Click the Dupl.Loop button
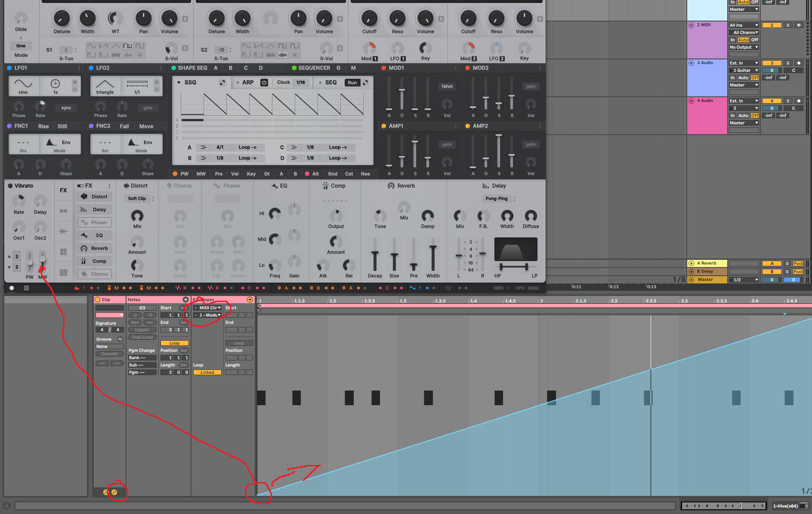Viewport: 812px width, 514px height. pyautogui.click(x=142, y=337)
